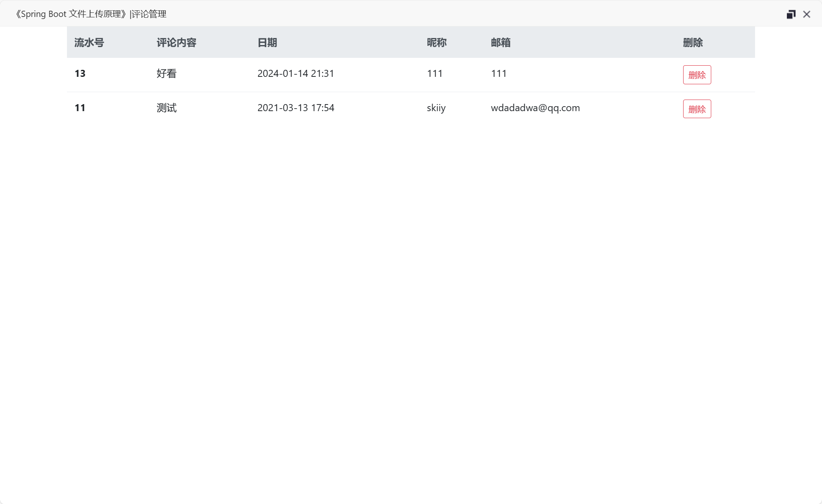Select the date 2021-03-13 17:54

click(x=296, y=108)
